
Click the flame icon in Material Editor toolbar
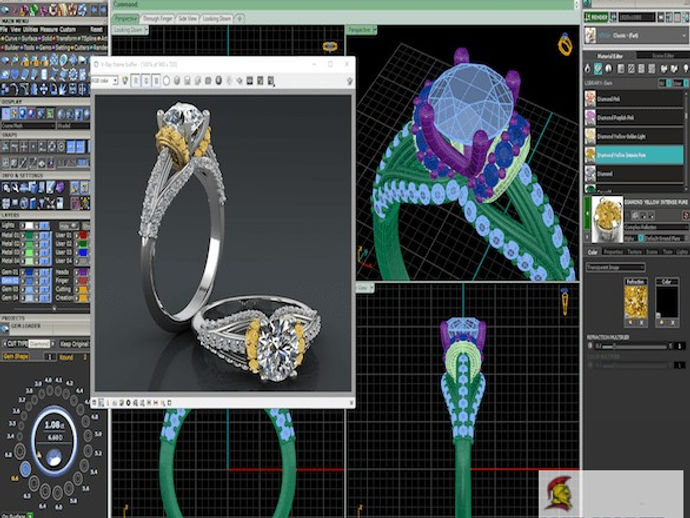coord(587,69)
